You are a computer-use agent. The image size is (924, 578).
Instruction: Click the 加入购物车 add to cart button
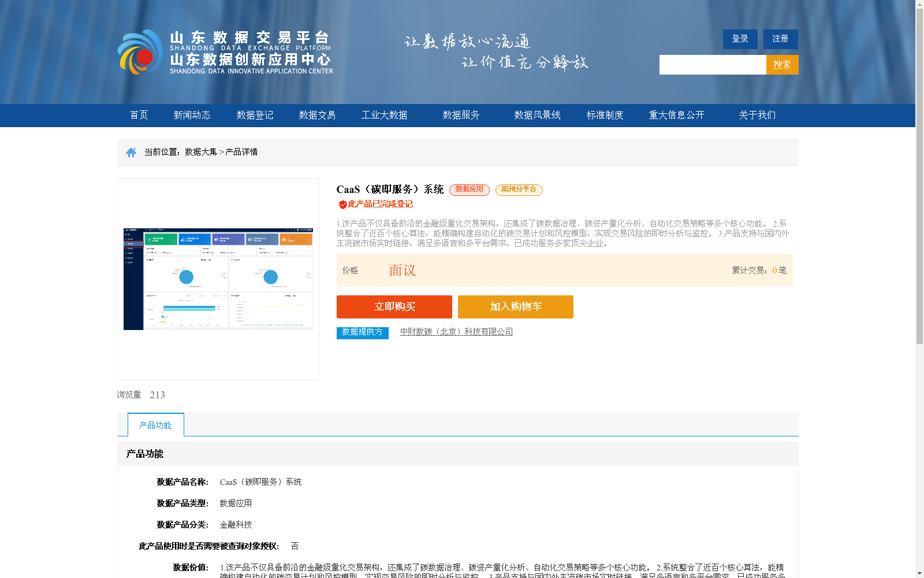point(516,307)
